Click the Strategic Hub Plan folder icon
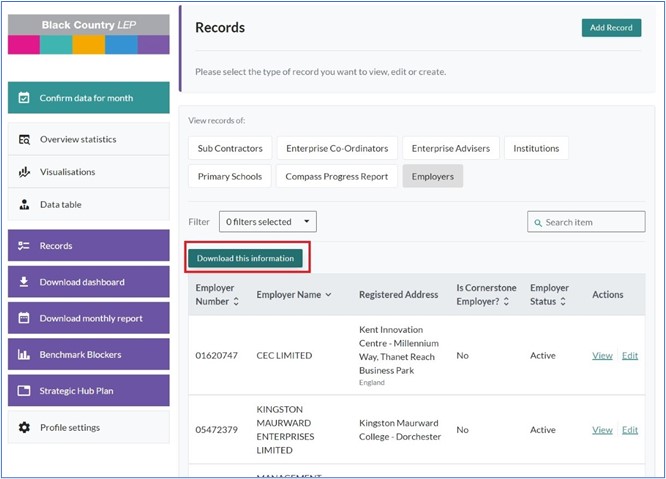666x479 pixels. tap(25, 391)
